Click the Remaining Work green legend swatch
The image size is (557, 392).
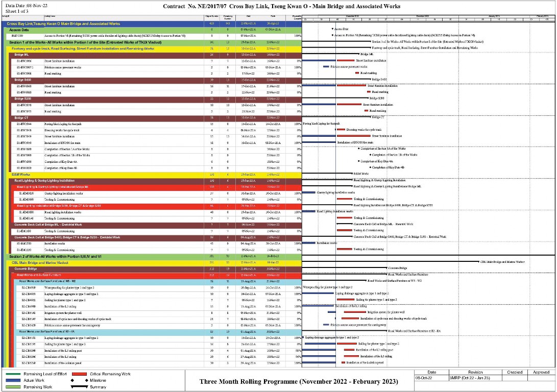click(13, 387)
